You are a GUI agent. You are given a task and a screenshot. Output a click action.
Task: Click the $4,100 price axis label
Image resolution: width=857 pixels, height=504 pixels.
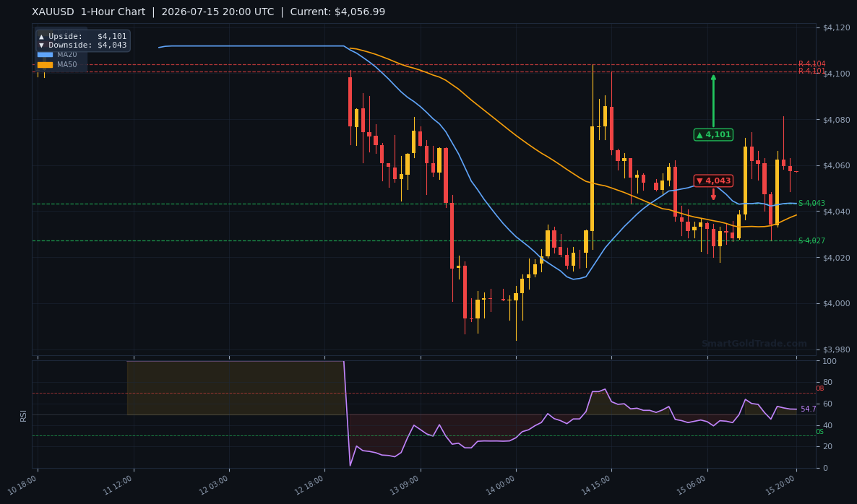click(x=836, y=74)
